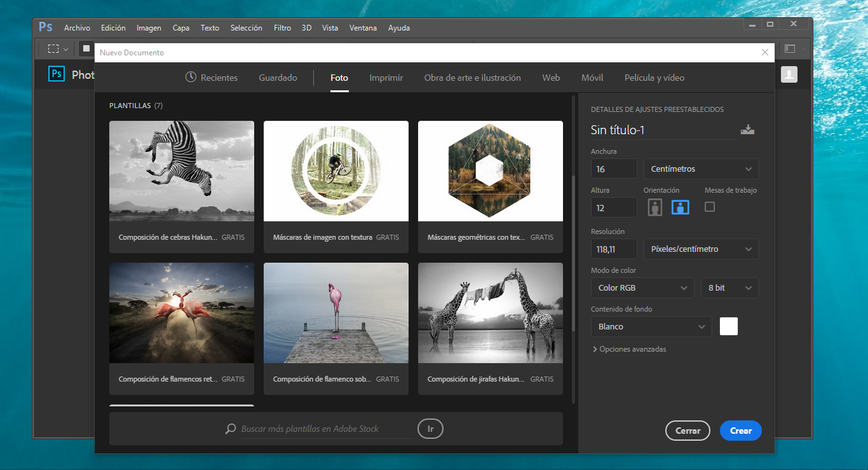Click the white background color swatch
The image size is (868, 470).
pyautogui.click(x=729, y=326)
